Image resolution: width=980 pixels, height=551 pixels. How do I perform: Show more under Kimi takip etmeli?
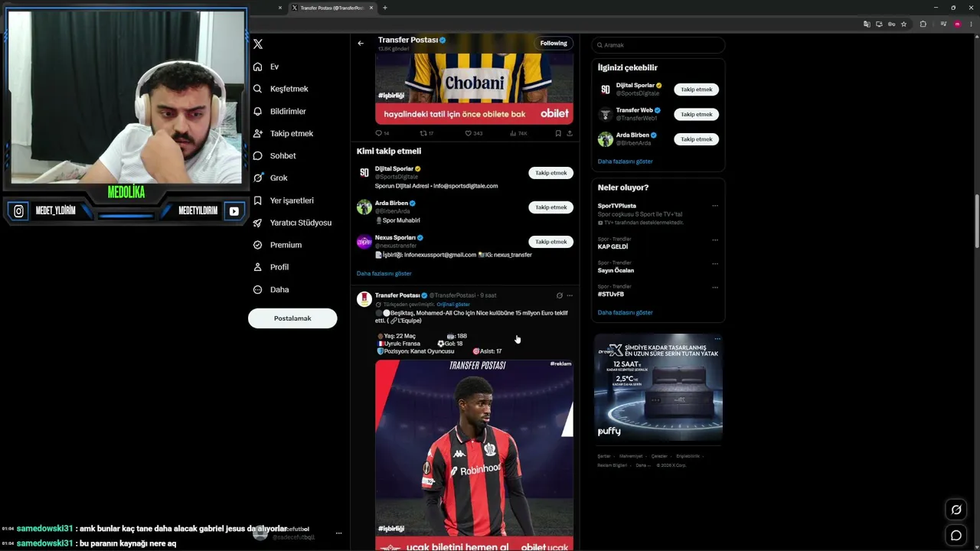(x=384, y=273)
